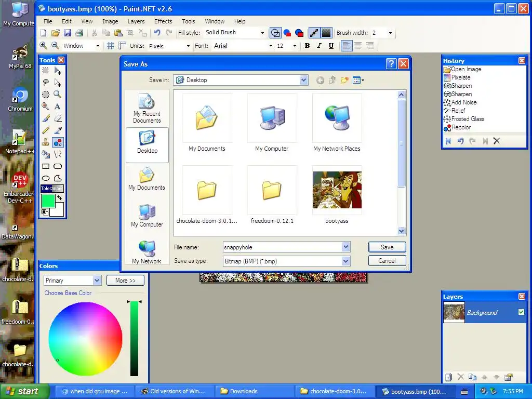Open the File menu

click(x=48, y=21)
